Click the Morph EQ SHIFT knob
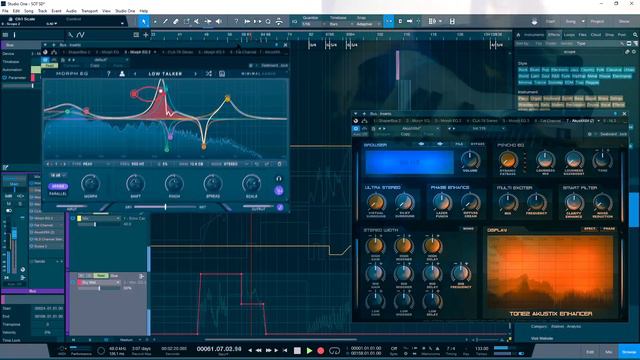 (135, 184)
